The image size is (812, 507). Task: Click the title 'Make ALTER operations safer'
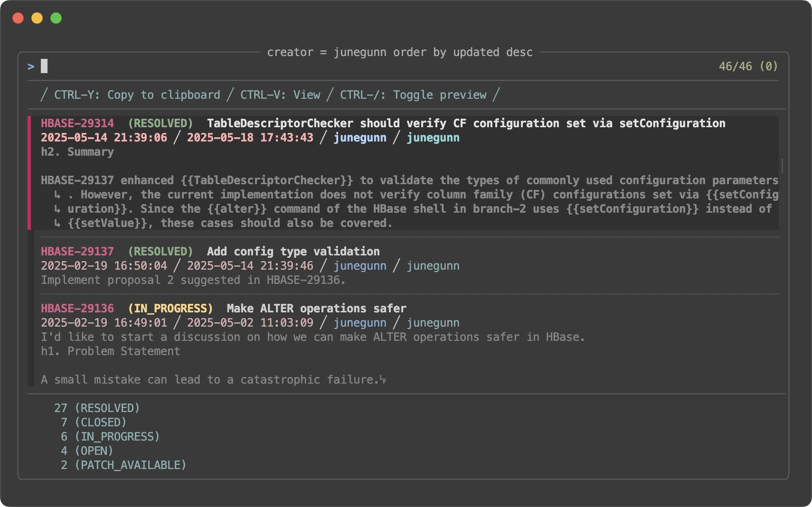(317, 309)
